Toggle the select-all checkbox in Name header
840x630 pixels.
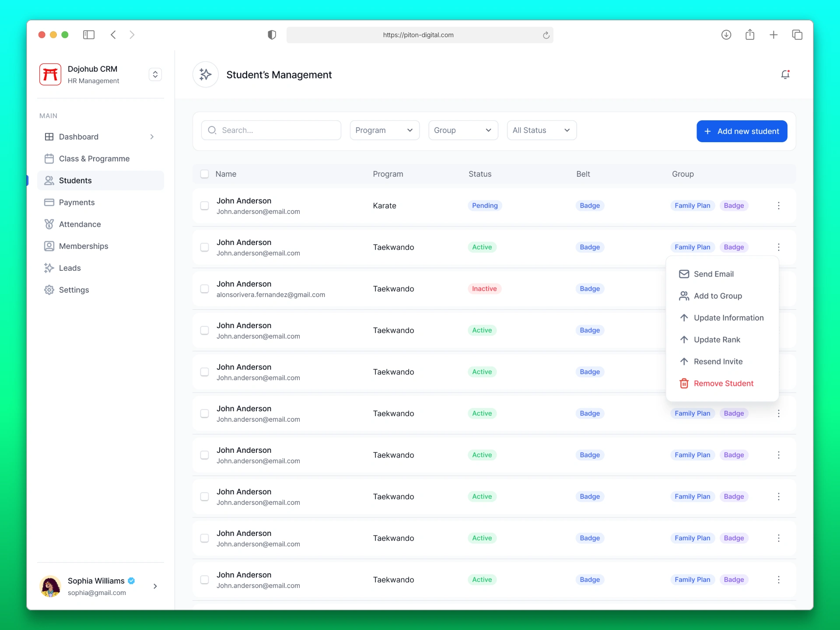pos(204,174)
